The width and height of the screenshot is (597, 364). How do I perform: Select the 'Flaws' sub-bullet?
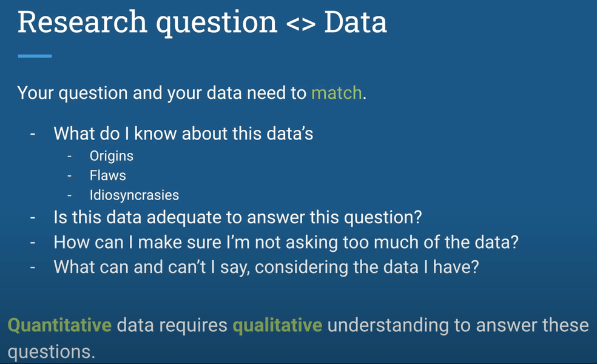click(x=108, y=175)
